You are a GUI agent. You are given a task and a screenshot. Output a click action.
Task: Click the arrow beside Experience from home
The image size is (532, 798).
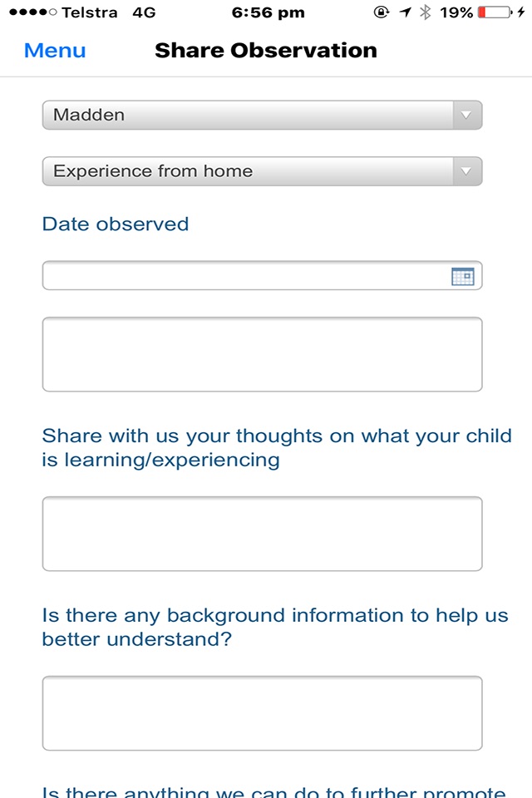point(467,171)
